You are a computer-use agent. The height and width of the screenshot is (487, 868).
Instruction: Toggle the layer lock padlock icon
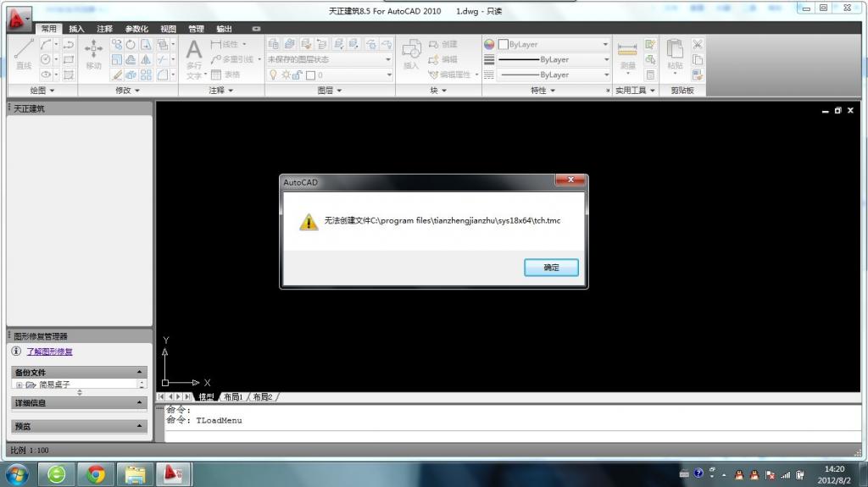click(298, 75)
